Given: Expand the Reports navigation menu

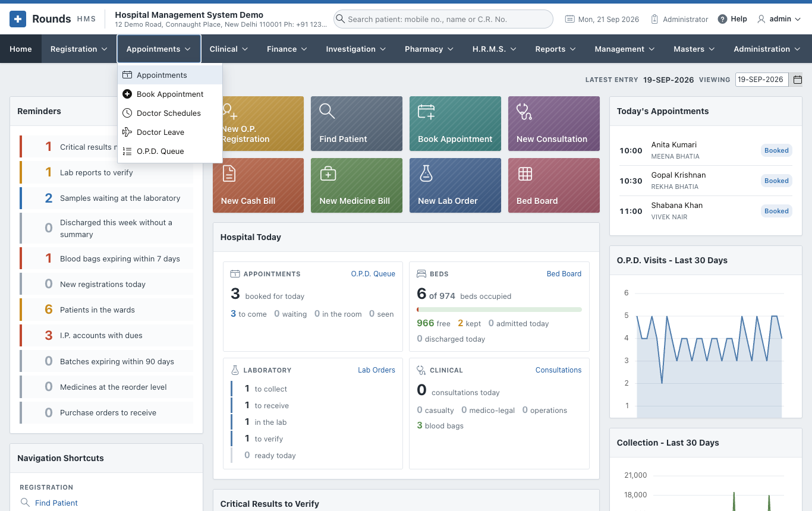Looking at the screenshot, I should pos(556,49).
